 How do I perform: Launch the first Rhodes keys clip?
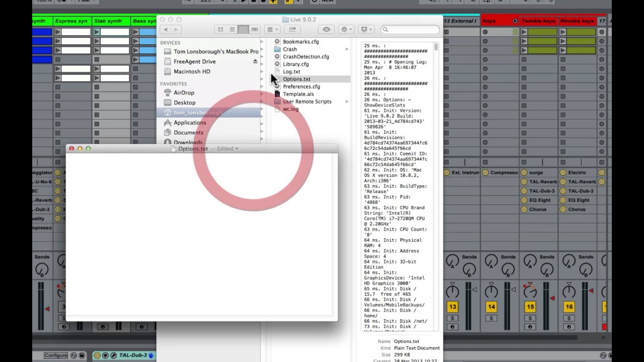(x=562, y=32)
